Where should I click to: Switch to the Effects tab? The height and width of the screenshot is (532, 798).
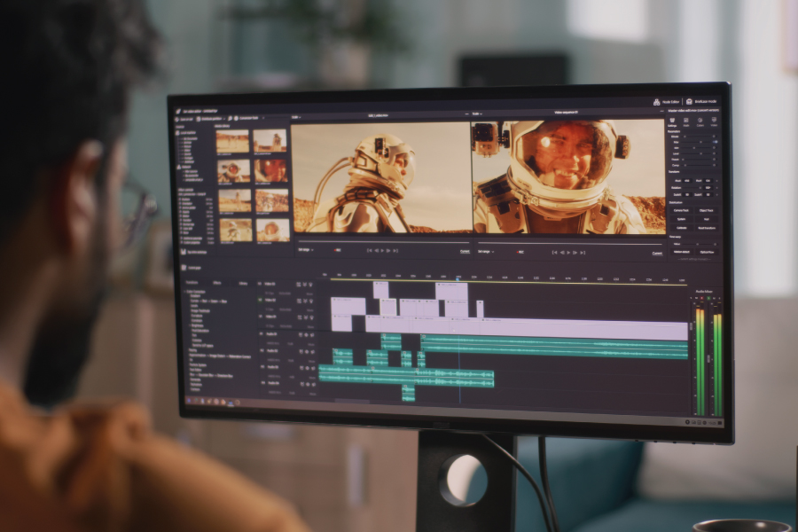pyautogui.click(x=217, y=283)
